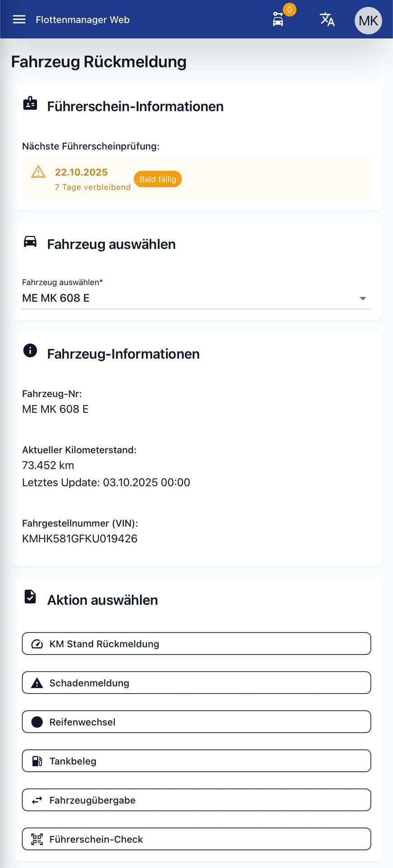Click the Flottenmanager Web app title
The image size is (393, 868).
[x=83, y=20]
